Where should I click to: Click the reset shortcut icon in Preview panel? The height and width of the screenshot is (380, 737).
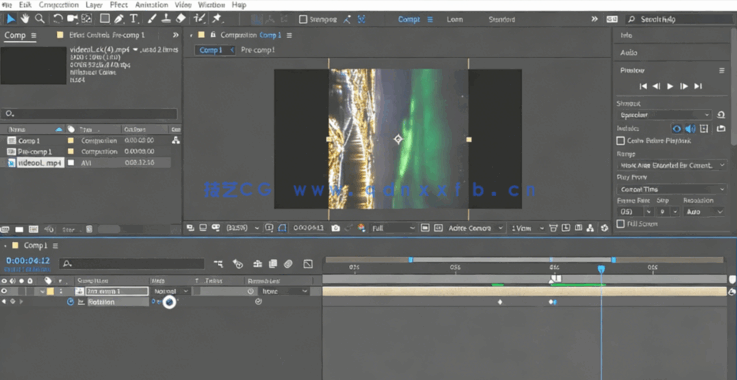tap(721, 115)
